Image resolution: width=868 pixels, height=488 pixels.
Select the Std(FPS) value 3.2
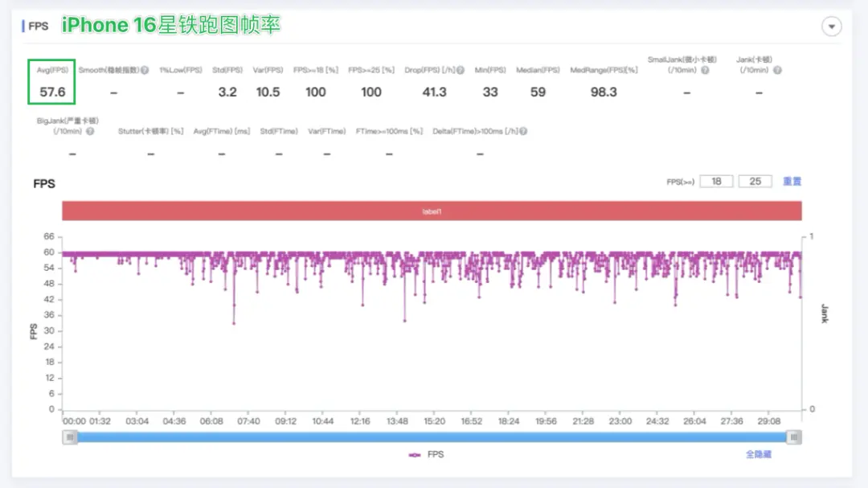click(x=227, y=92)
